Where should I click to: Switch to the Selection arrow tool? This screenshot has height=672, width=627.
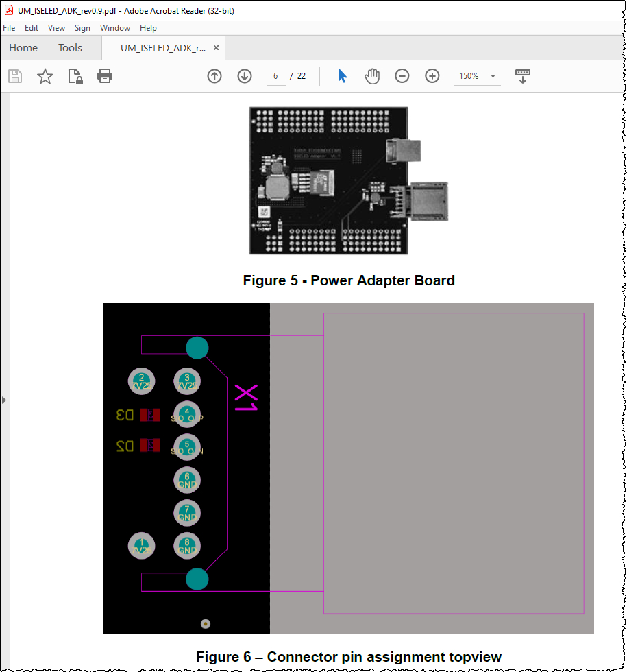point(342,76)
